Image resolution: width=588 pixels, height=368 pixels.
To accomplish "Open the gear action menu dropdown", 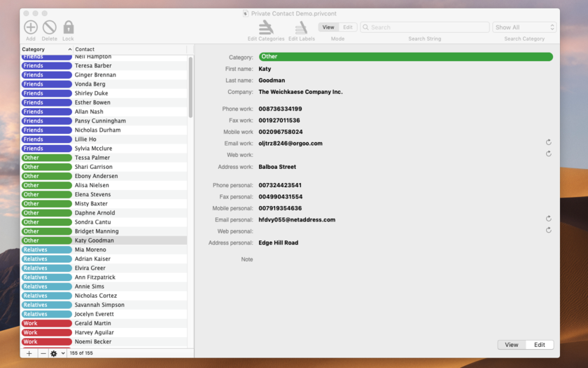I will (x=57, y=353).
